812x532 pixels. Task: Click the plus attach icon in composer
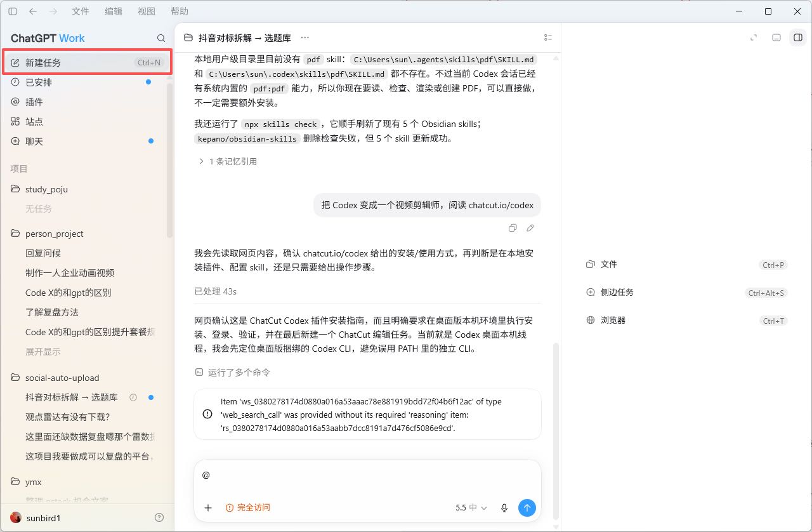[x=208, y=508]
